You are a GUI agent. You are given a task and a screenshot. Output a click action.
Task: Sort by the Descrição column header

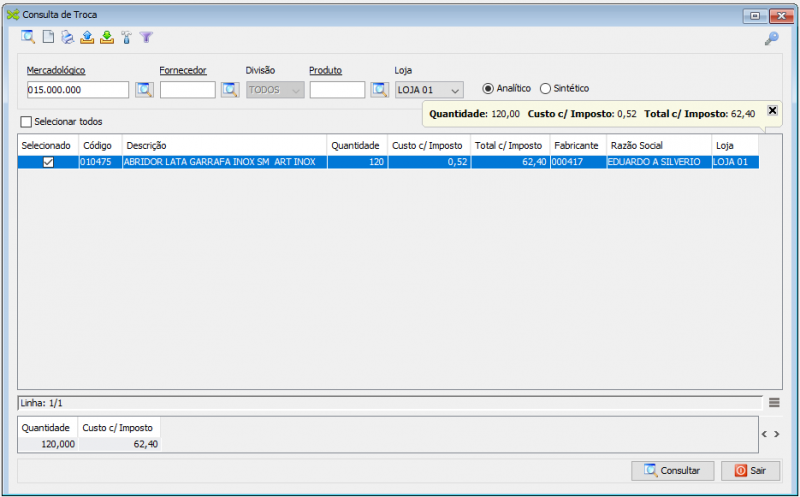pos(224,146)
